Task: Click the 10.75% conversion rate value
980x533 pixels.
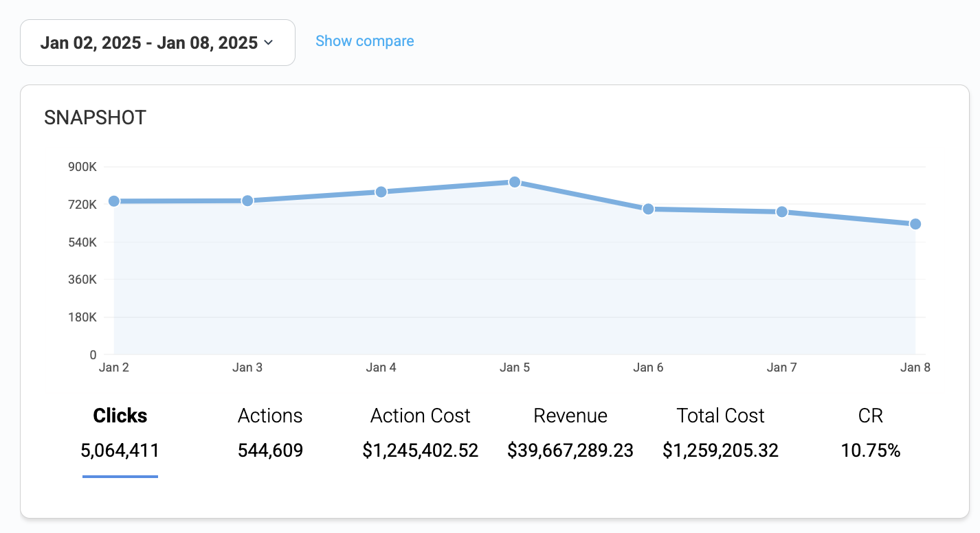Action: coord(870,451)
